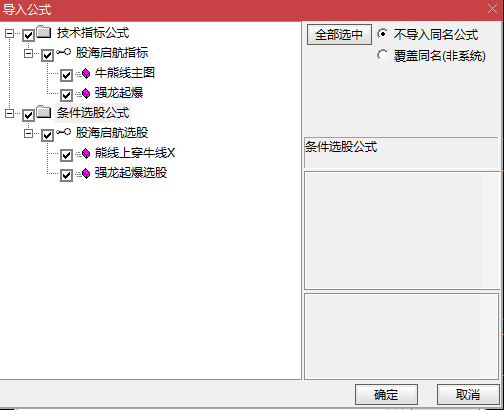
Task: Uncheck the 牛熊线主图 checkbox
Action: 66,75
